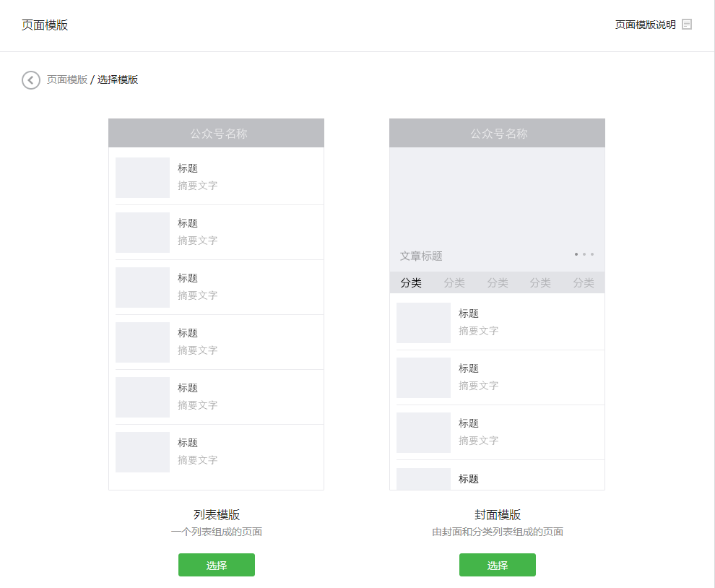Select the 列表模版 with the green 选择 button
Image resolution: width=715 pixels, height=588 pixels.
coord(217,565)
